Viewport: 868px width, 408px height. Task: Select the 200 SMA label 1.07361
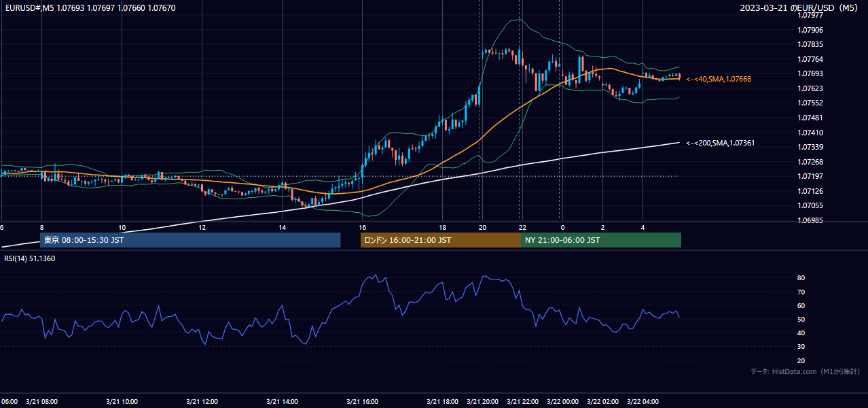pyautogui.click(x=720, y=143)
